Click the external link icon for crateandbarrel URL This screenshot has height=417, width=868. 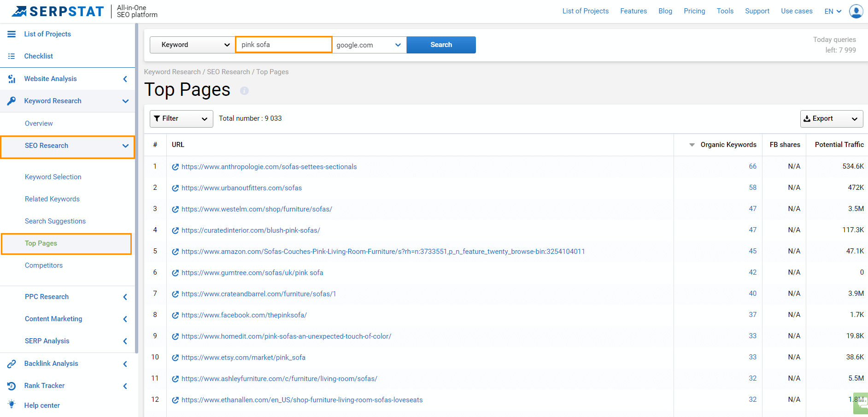pyautogui.click(x=175, y=294)
